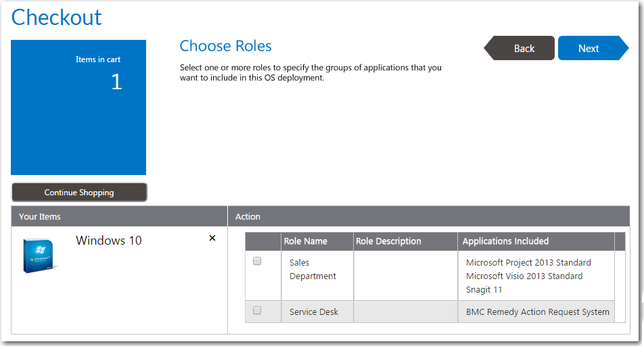Click the cart item count number 1
The width and height of the screenshot is (644, 346).
pyautogui.click(x=116, y=82)
